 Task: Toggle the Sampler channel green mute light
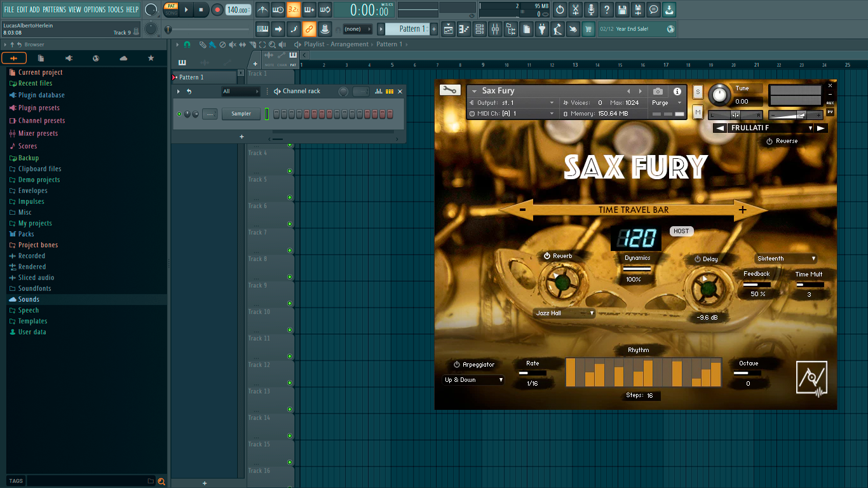180,114
